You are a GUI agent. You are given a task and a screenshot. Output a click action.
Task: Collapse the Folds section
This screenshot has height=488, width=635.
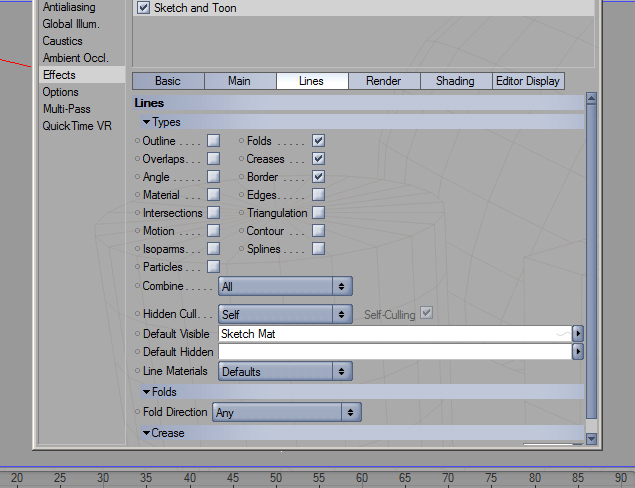146,392
